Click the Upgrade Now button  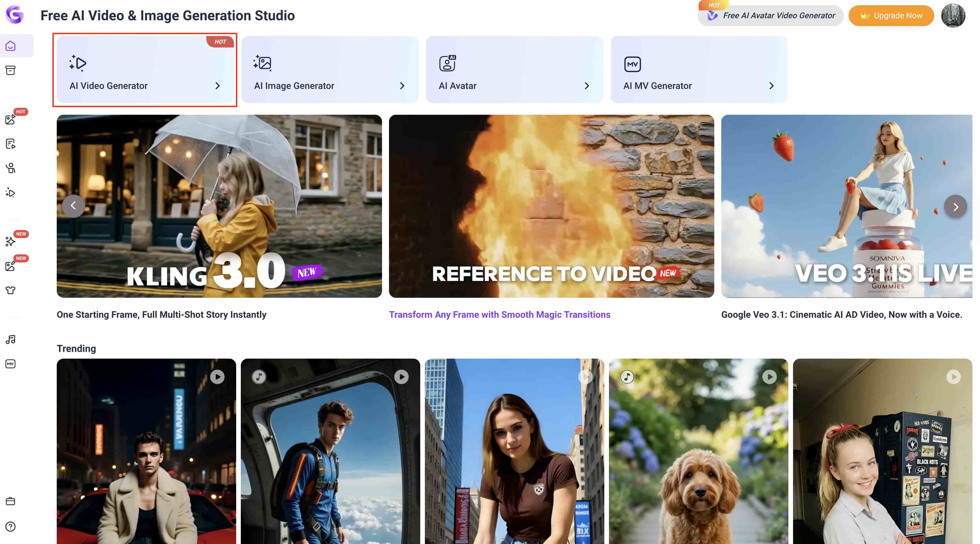891,16
